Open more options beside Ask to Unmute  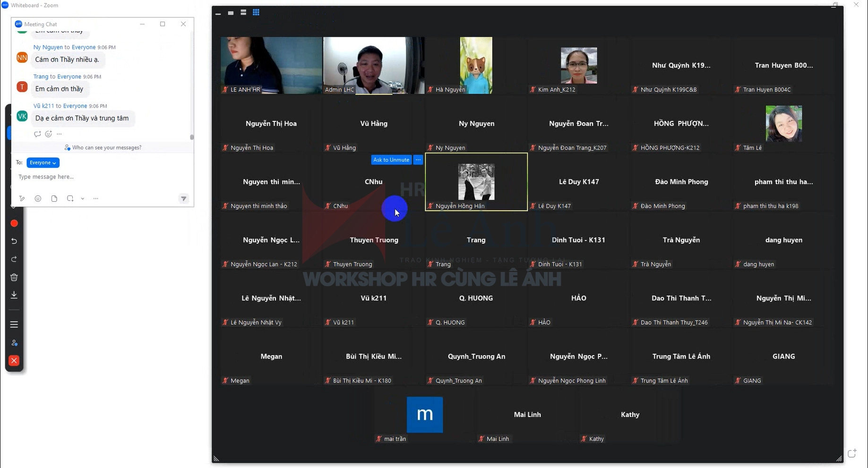[418, 160]
